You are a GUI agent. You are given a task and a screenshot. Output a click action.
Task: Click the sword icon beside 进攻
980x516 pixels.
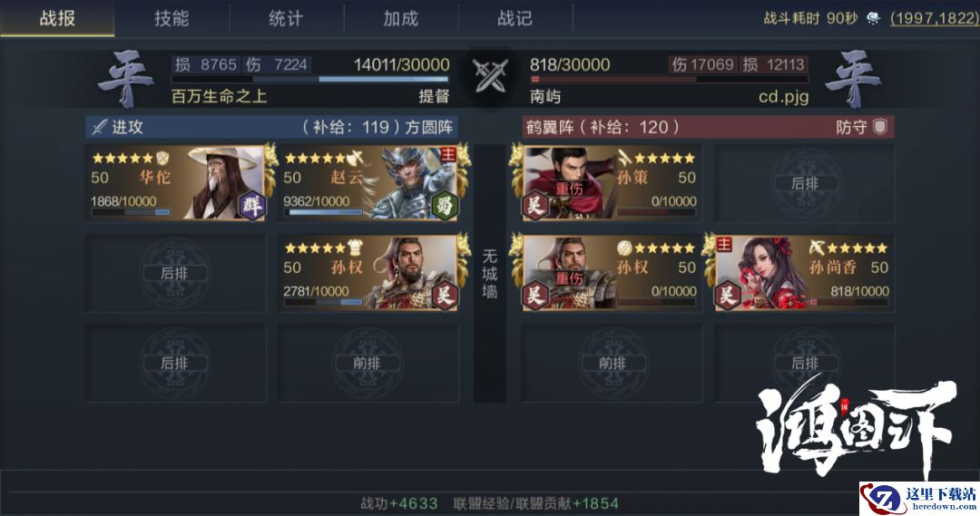coord(100,127)
